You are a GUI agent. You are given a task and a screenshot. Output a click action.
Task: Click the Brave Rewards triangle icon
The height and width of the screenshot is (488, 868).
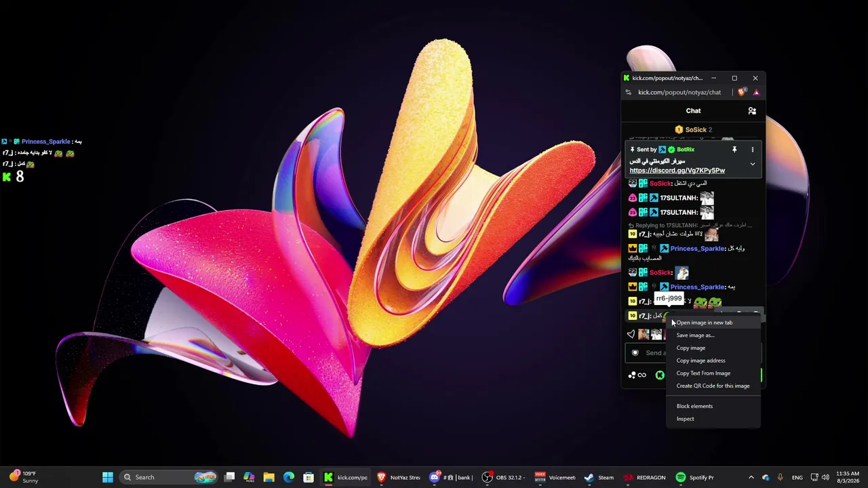tap(756, 92)
